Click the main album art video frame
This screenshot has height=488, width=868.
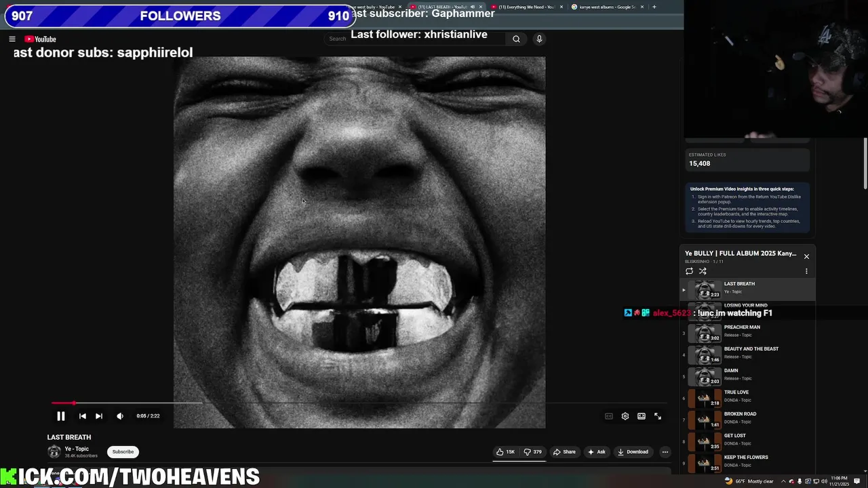tap(359, 242)
